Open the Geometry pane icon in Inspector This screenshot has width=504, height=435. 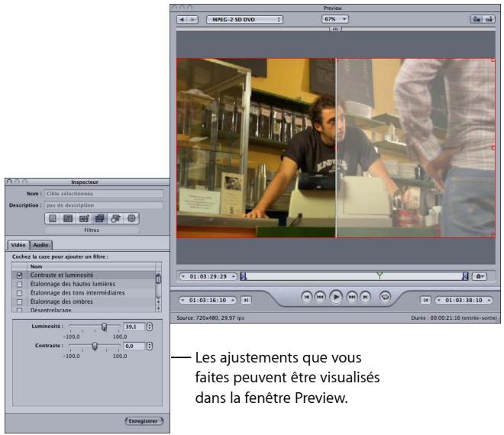tap(115, 218)
